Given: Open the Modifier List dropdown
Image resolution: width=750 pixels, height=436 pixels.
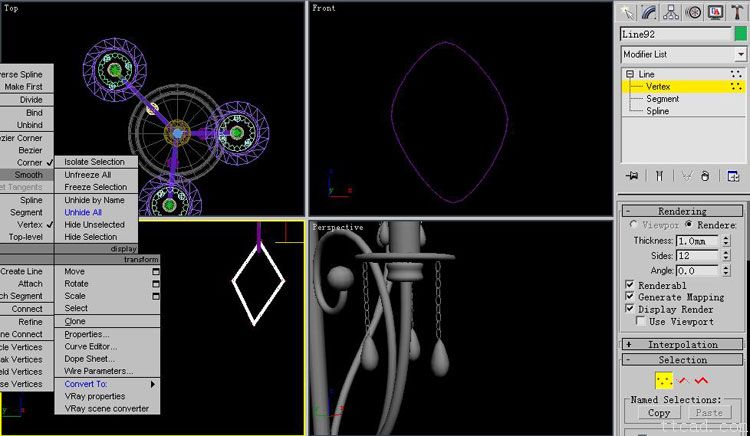Looking at the screenshot, I should click(683, 54).
